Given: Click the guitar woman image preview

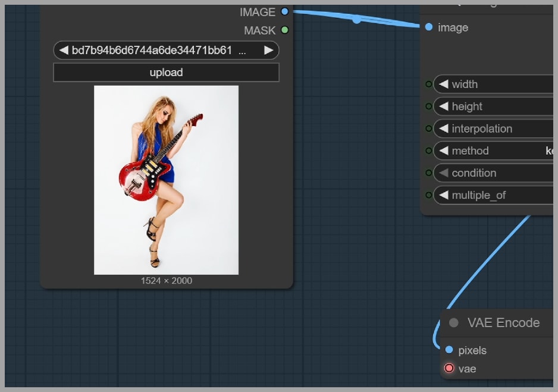Looking at the screenshot, I should [166, 180].
